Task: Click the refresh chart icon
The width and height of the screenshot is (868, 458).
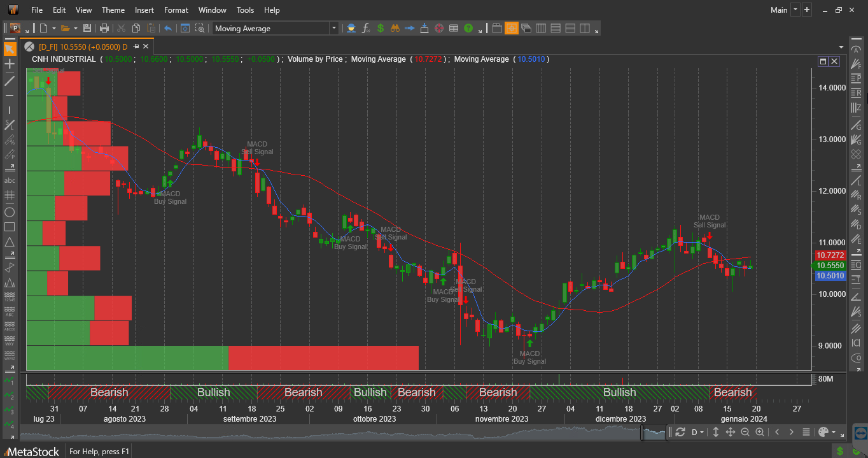Action: coord(680,432)
